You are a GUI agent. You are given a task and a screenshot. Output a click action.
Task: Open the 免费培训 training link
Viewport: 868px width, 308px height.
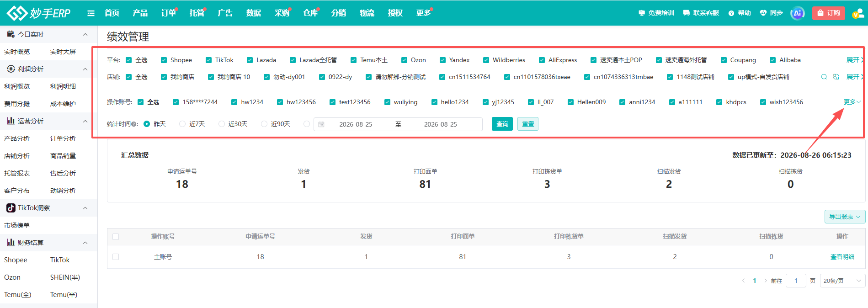pos(656,13)
